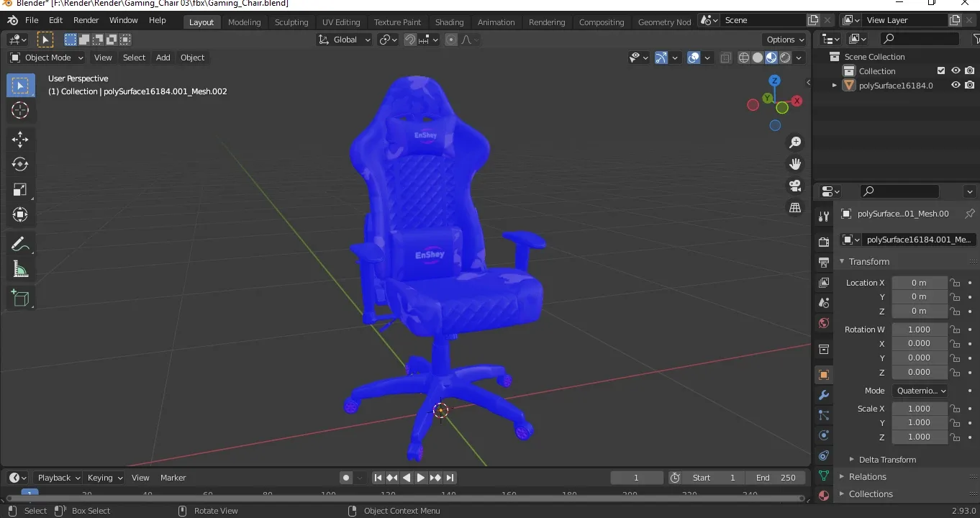This screenshot has height=518, width=980.
Task: Collapse the Transform panel
Action: coord(868,261)
